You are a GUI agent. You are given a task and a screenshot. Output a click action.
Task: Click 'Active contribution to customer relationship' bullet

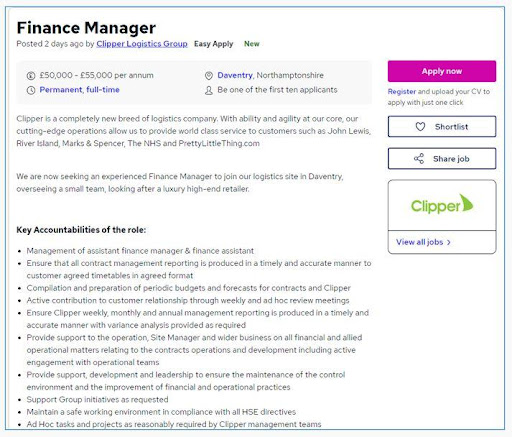coord(188,300)
